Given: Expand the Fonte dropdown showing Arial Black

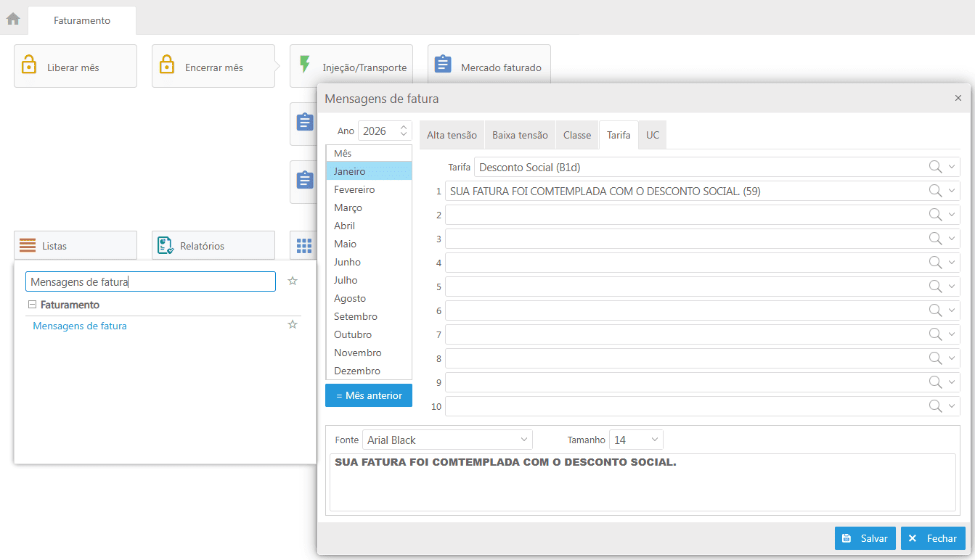Looking at the screenshot, I should pos(523,440).
